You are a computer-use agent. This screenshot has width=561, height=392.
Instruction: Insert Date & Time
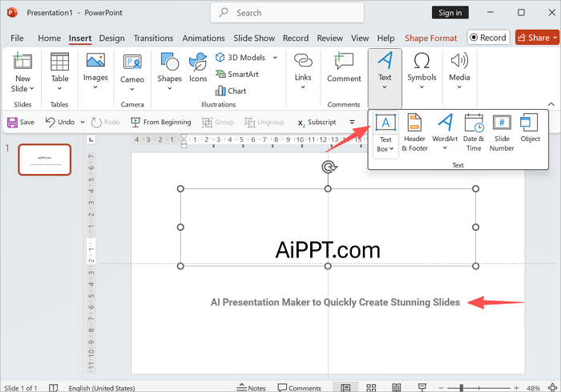tap(474, 132)
